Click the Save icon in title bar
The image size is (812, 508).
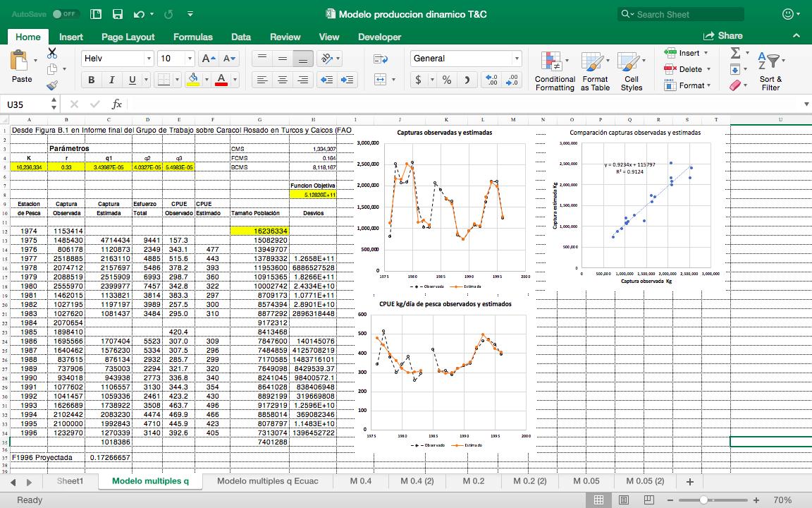(118, 14)
